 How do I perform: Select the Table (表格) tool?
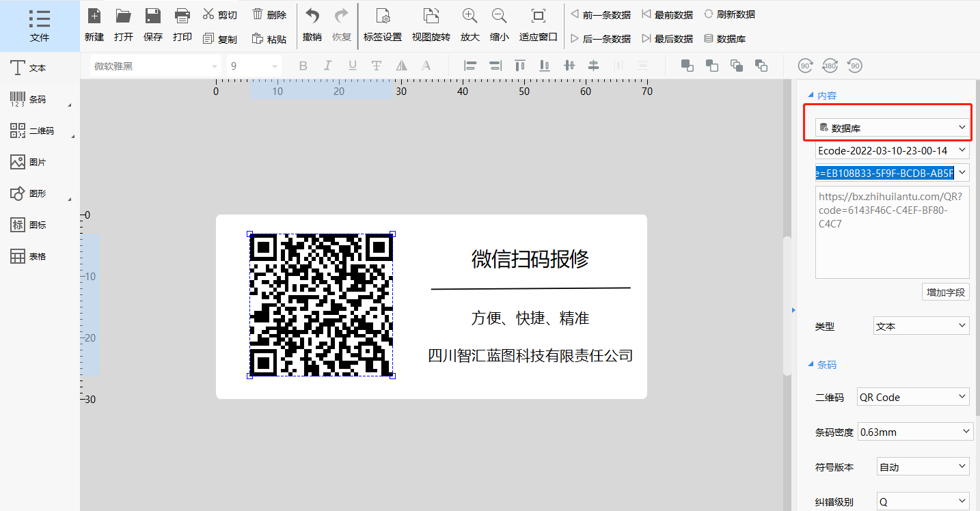pos(29,256)
